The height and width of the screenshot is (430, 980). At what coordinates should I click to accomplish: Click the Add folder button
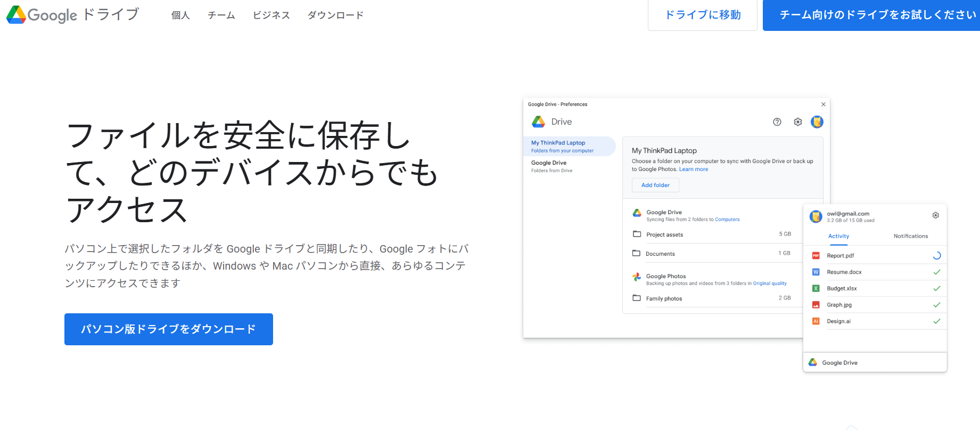(x=655, y=185)
